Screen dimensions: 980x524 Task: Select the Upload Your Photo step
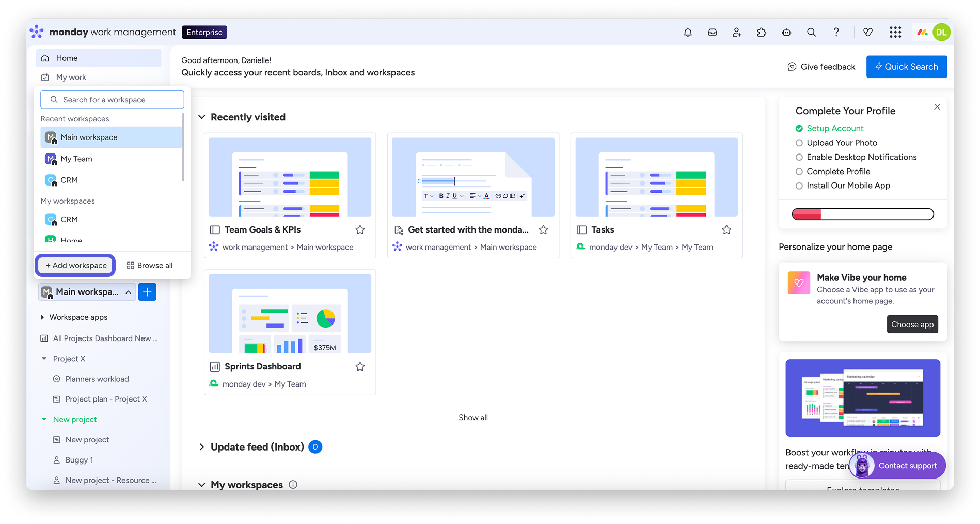836,143
